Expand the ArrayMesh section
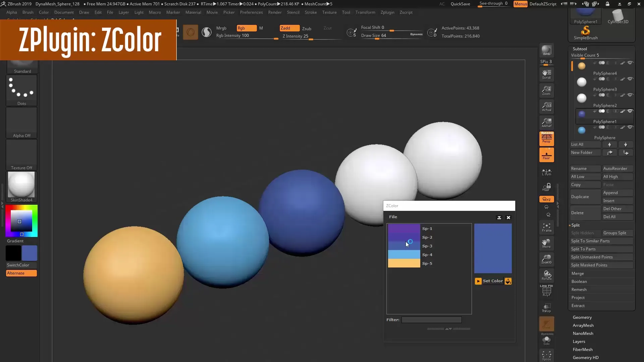The height and width of the screenshot is (362, 644). click(x=583, y=325)
